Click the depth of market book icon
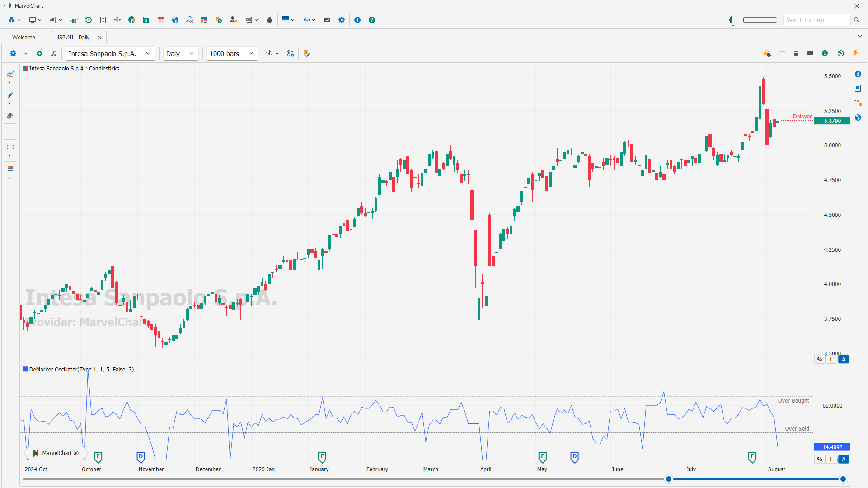The height and width of the screenshot is (488, 868). pyautogui.click(x=74, y=20)
